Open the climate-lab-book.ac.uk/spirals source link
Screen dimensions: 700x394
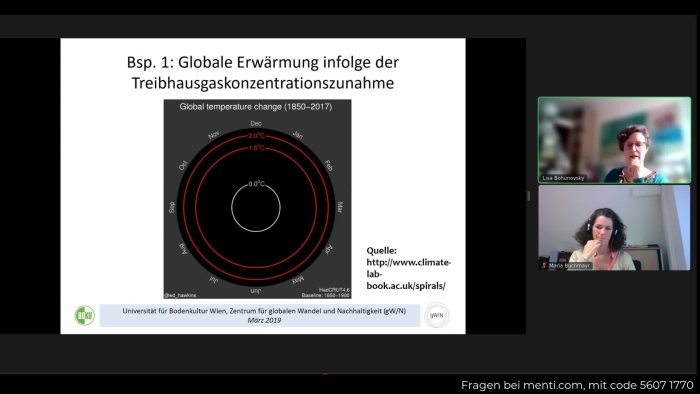(408, 274)
